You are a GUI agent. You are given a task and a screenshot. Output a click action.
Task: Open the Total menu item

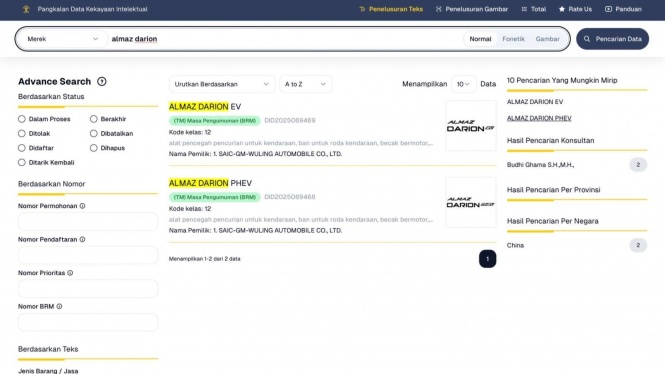[534, 9]
